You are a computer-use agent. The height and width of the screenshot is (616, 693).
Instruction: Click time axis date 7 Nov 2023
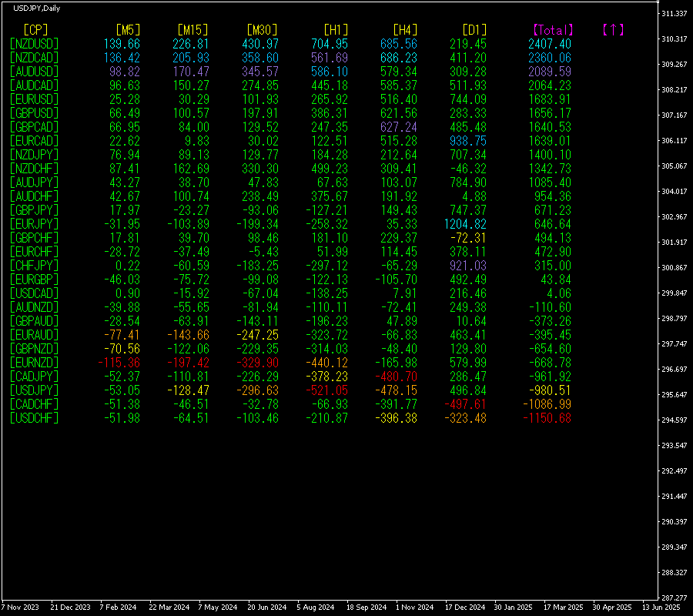click(x=20, y=608)
